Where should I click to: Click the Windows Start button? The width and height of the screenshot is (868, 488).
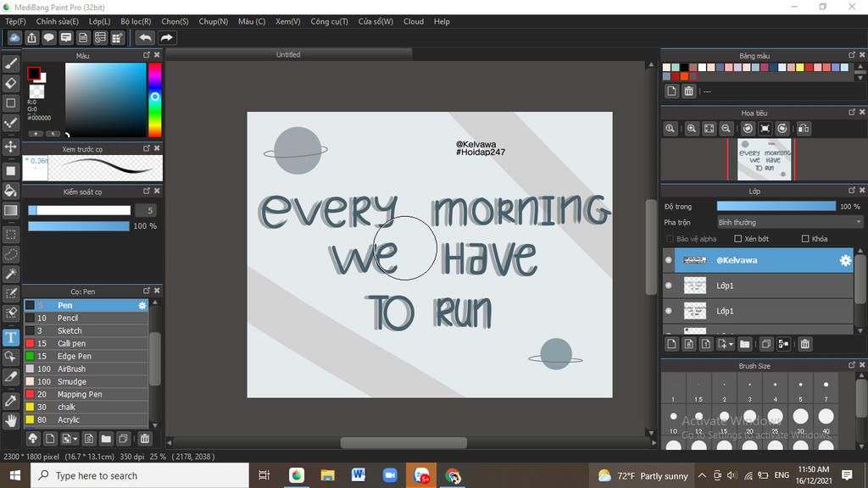coord(15,475)
